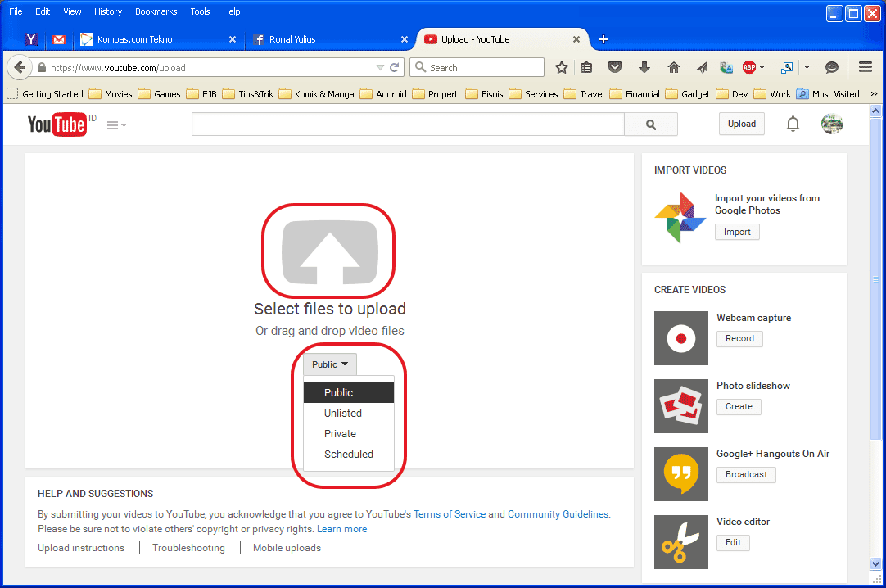This screenshot has height=588, width=886.
Task: Expand the Adblock Plus dropdown arrow
Action: pyautogui.click(x=762, y=67)
